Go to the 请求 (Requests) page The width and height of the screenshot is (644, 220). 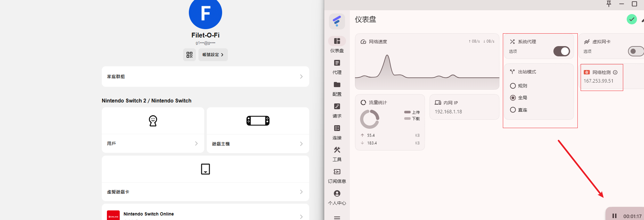tap(337, 110)
